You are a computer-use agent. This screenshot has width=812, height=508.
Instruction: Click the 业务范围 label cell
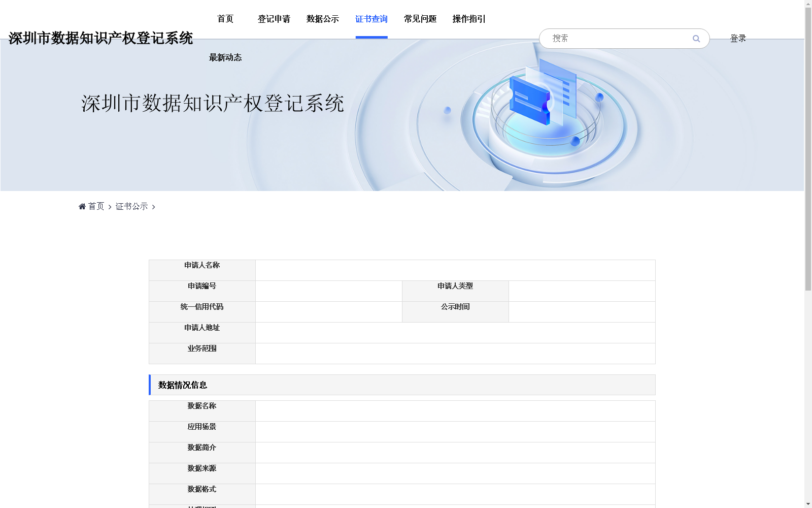coord(202,354)
